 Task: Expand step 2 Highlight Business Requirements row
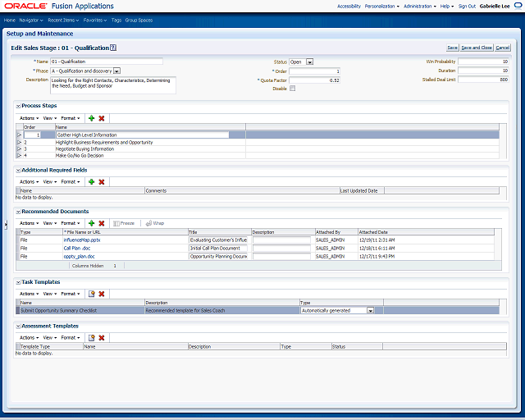[x=19, y=143]
